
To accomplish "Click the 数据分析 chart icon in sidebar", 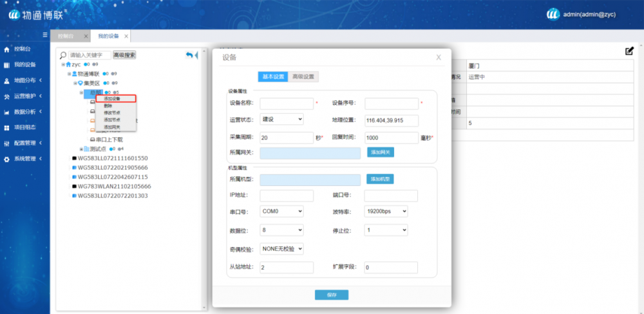I will 6,112.
